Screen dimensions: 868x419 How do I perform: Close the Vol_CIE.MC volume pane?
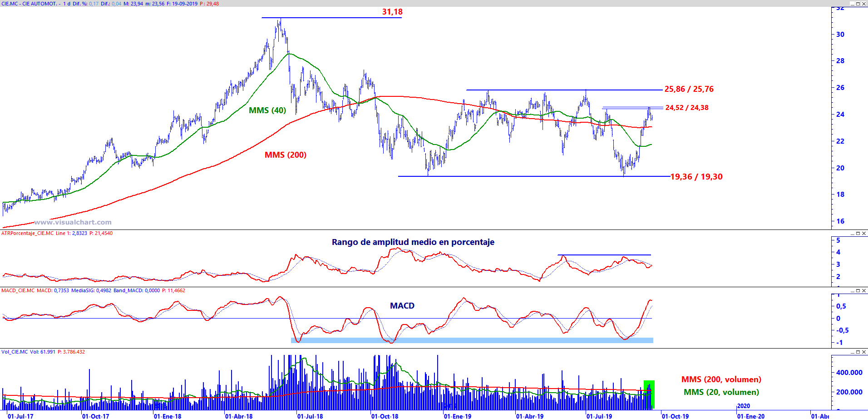[x=864, y=352]
